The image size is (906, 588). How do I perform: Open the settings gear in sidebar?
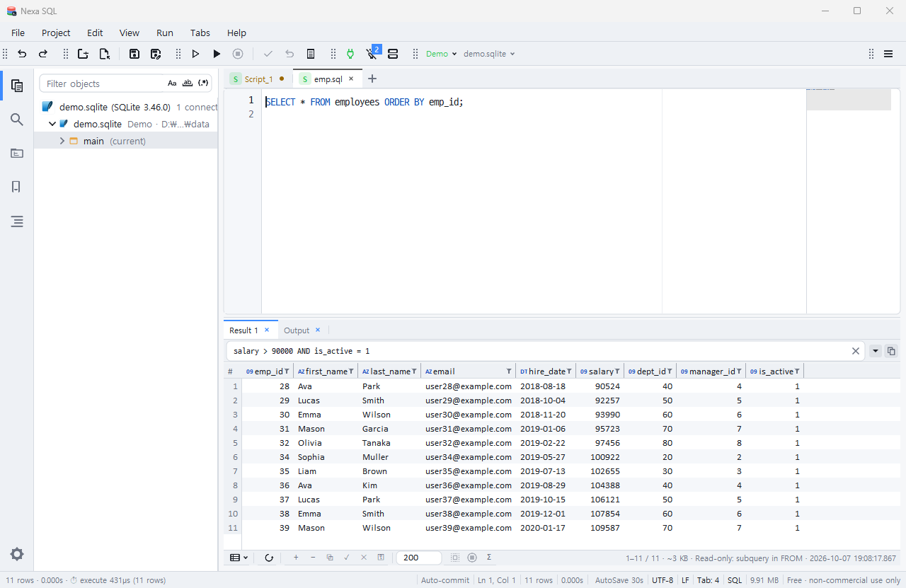[x=17, y=554]
